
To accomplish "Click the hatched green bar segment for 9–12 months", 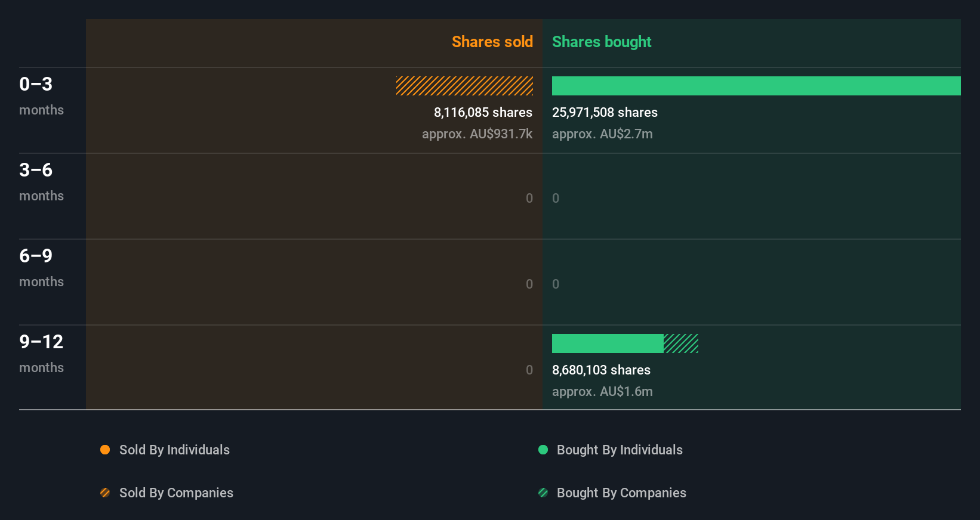I will click(681, 343).
